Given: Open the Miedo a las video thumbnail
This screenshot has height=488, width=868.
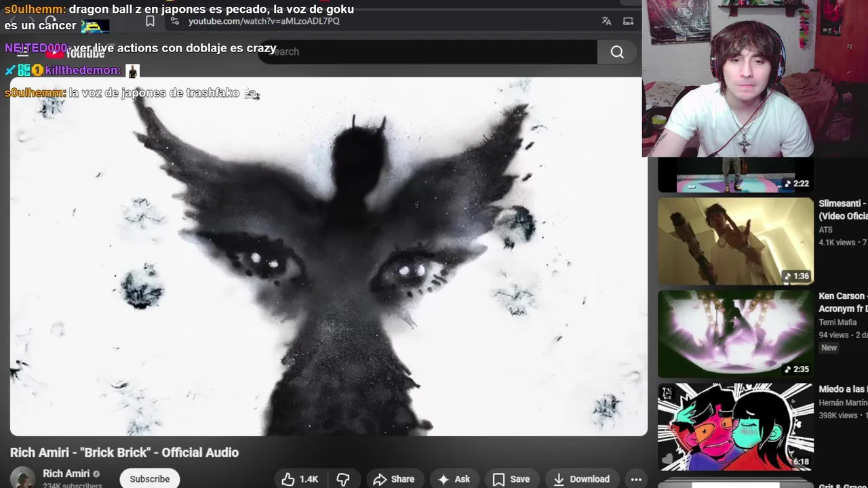Looking at the screenshot, I should tap(736, 427).
